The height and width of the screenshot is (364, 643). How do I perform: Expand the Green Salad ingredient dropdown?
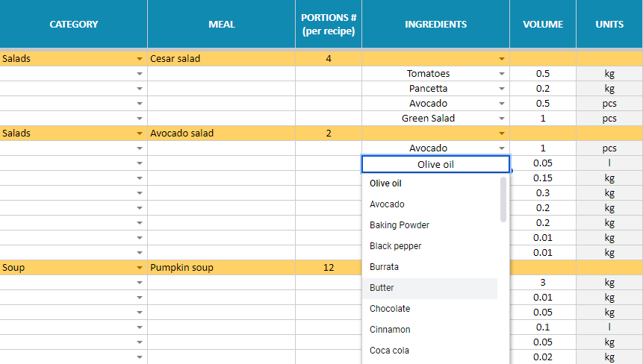(x=502, y=119)
